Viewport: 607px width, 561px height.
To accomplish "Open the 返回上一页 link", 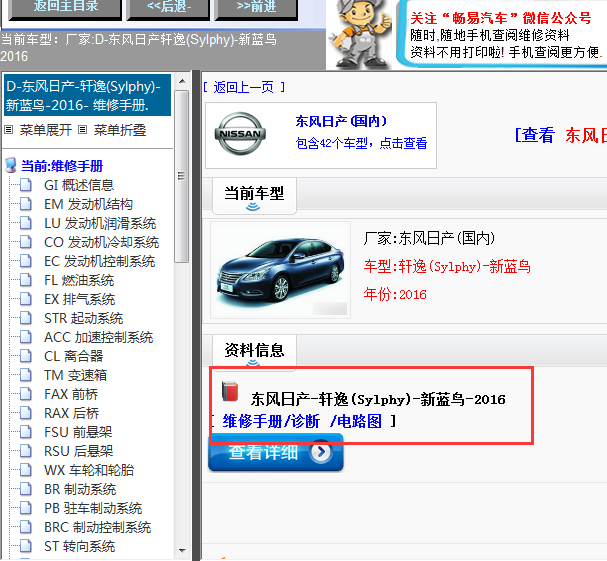I will [x=244, y=87].
